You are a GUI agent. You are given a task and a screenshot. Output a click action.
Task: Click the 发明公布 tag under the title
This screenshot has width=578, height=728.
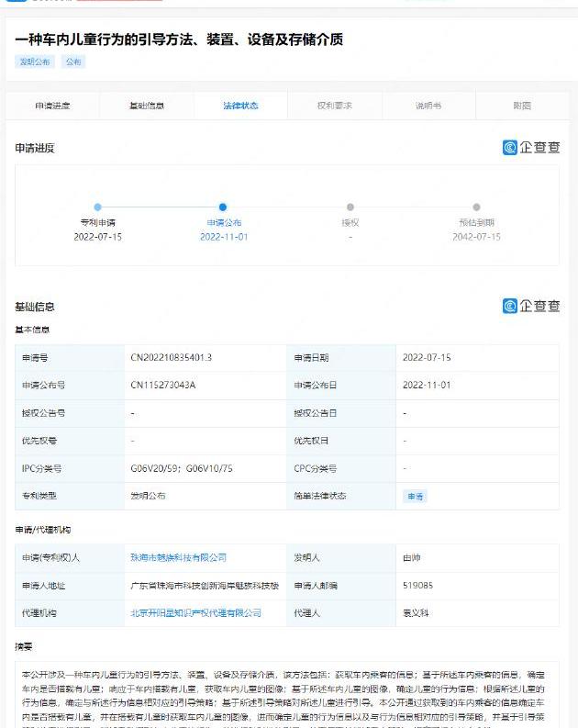point(36,62)
